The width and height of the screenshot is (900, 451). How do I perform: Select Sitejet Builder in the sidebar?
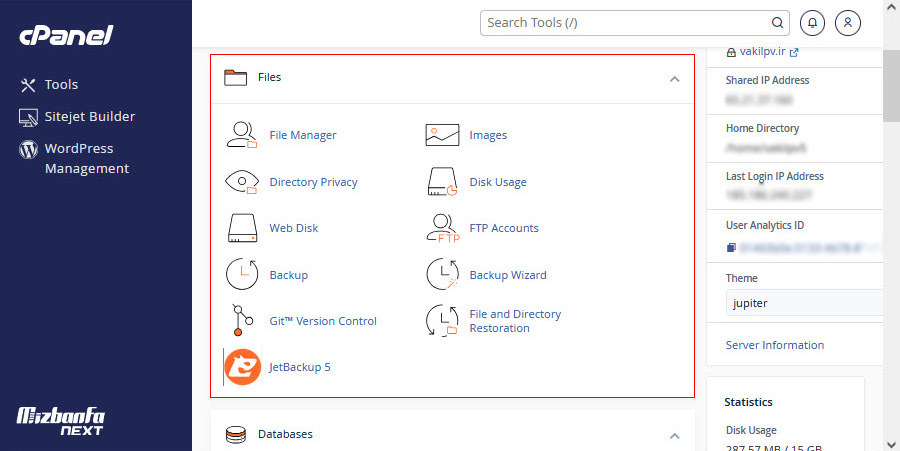(90, 116)
